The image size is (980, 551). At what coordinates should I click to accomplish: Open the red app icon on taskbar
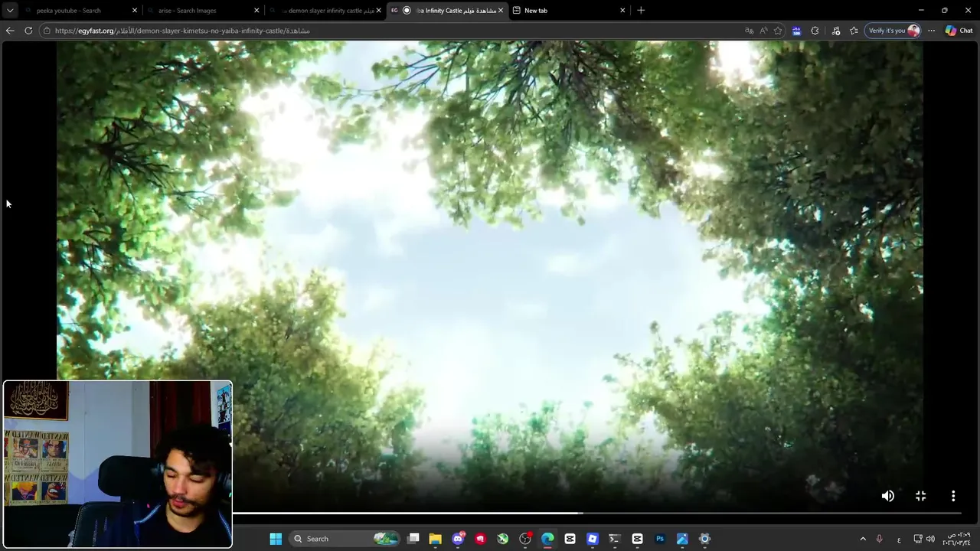click(x=480, y=539)
